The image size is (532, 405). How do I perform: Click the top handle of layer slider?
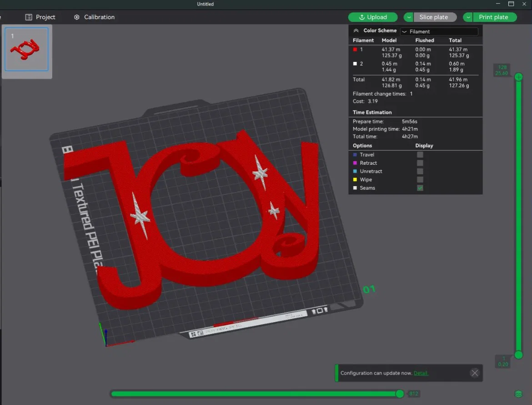518,77
